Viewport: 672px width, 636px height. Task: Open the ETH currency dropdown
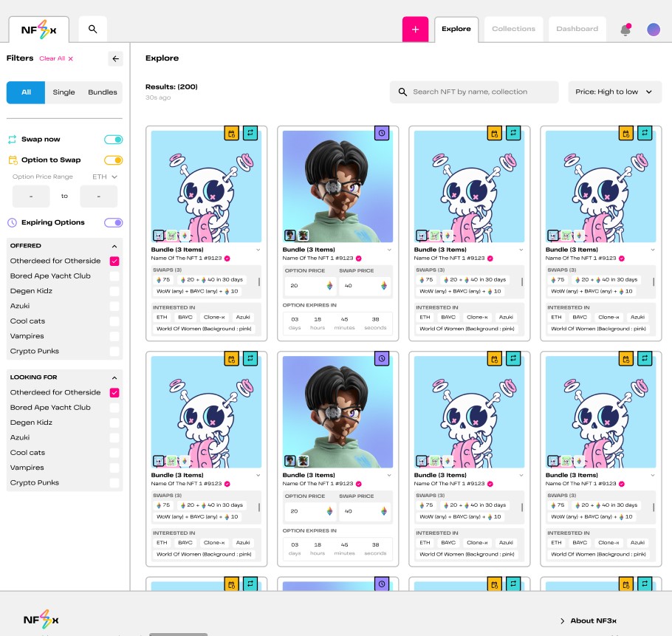[105, 177]
